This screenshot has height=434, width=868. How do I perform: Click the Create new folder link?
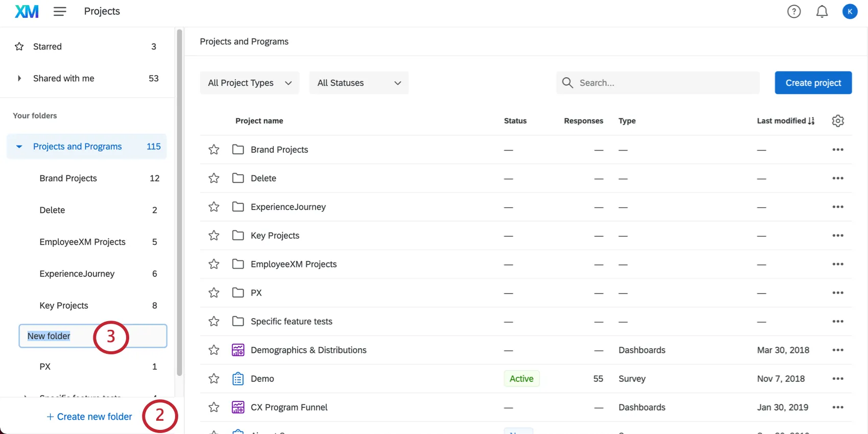(x=89, y=417)
